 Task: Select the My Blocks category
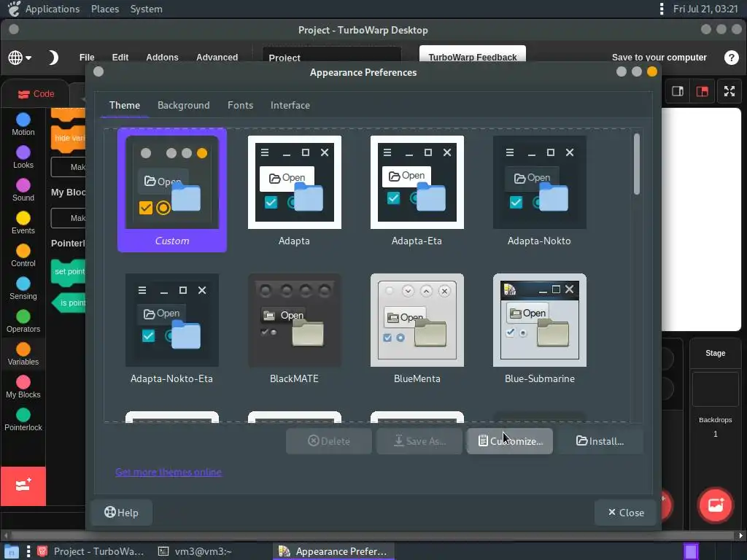(x=23, y=388)
